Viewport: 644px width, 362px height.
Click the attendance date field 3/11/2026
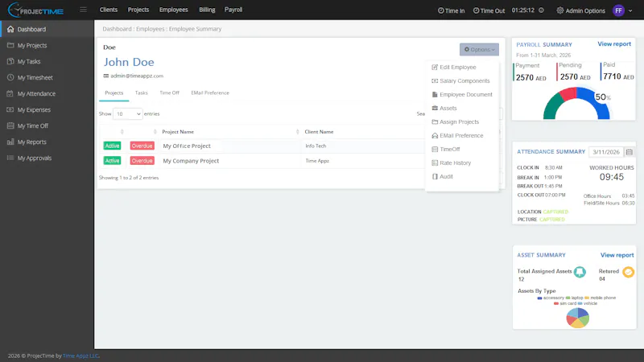click(606, 152)
